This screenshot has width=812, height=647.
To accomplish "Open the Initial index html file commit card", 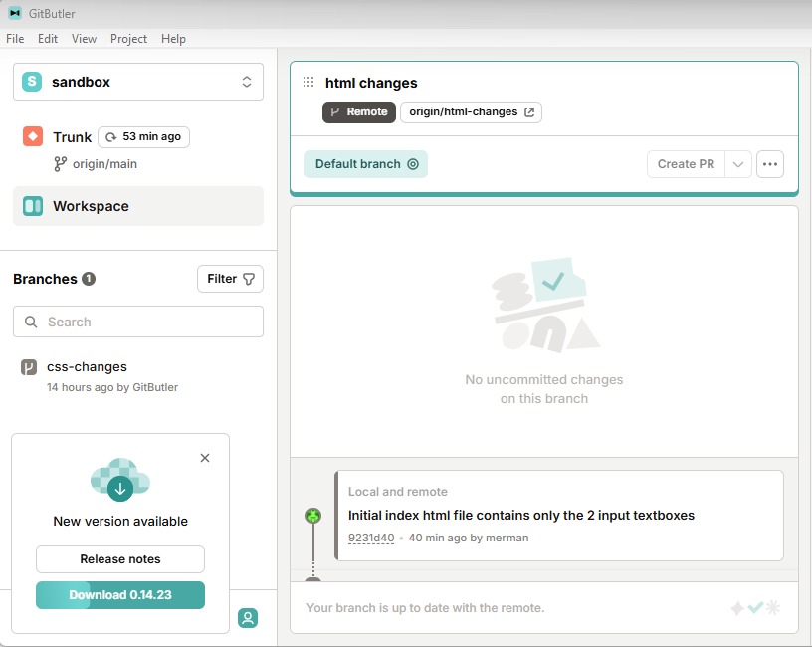I will coord(559,516).
